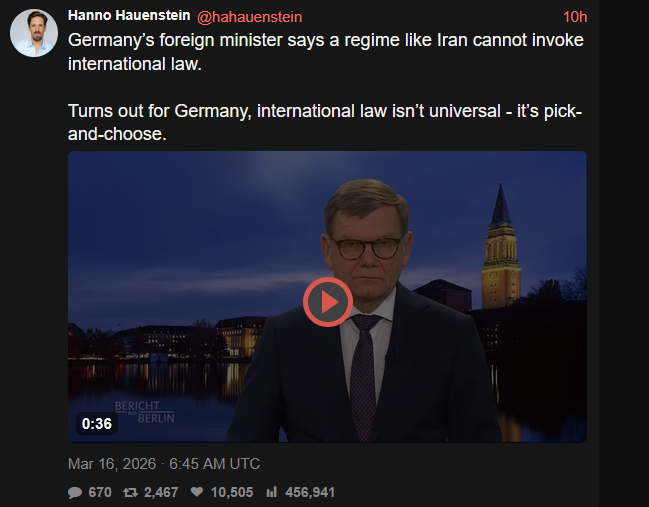The image size is (649, 507).
Task: Like the post with the heart icon
Action: [x=197, y=492]
